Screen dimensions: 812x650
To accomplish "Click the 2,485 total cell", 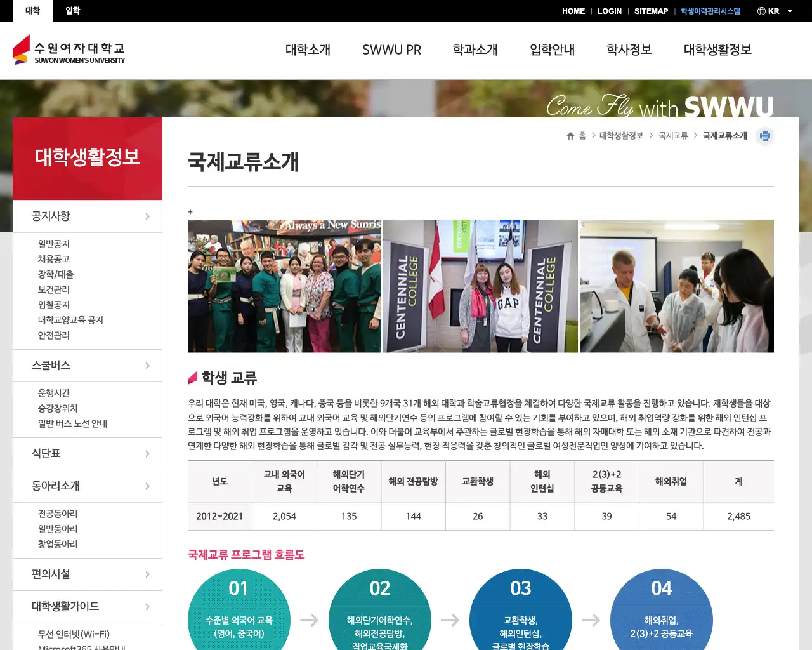I will (738, 517).
